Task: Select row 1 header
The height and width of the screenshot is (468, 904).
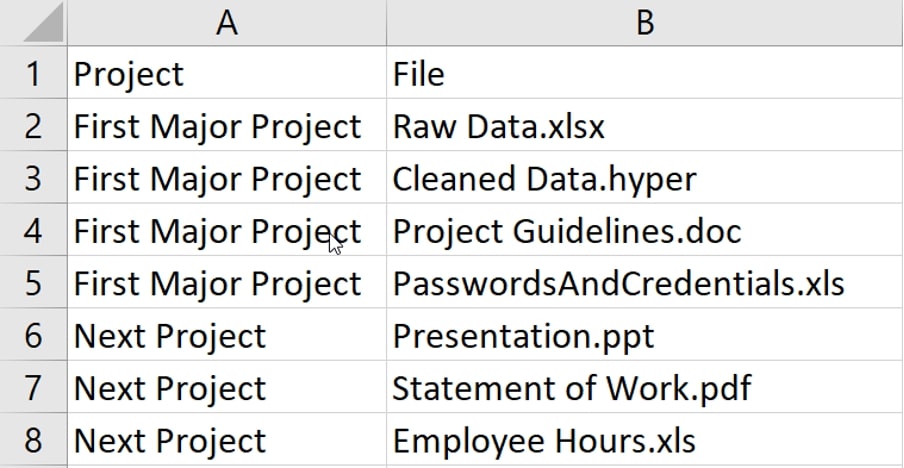Action: click(33, 72)
